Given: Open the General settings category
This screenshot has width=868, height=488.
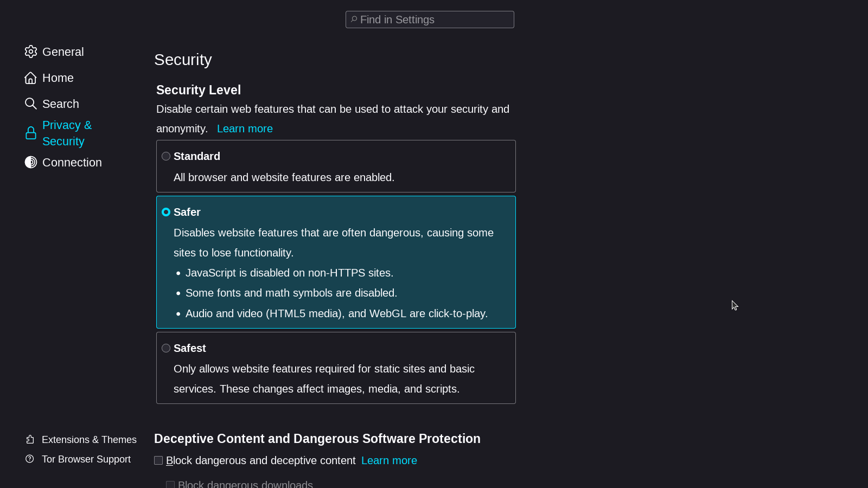Looking at the screenshot, I should point(63,52).
